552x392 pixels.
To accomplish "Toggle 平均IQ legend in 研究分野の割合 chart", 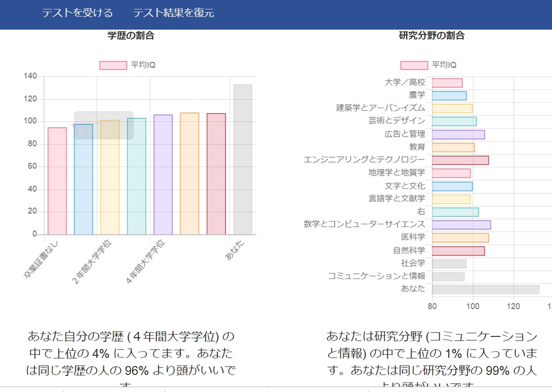I will (428, 65).
